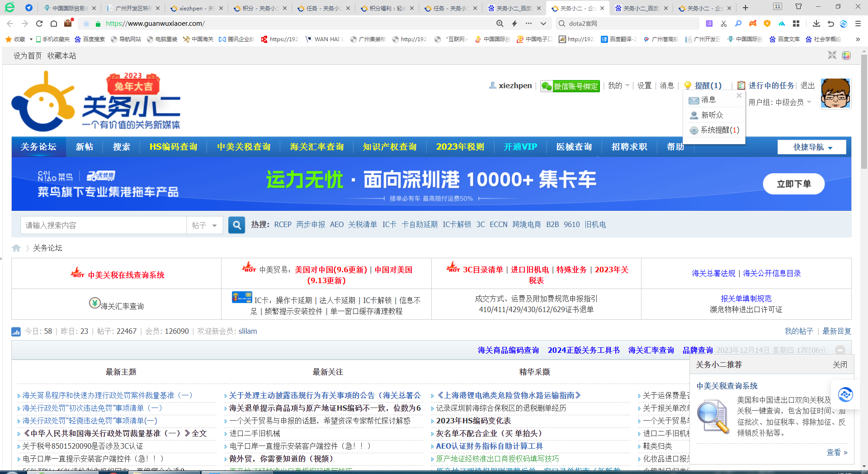Reload the current page
The image size is (868, 474).
[x=39, y=24]
